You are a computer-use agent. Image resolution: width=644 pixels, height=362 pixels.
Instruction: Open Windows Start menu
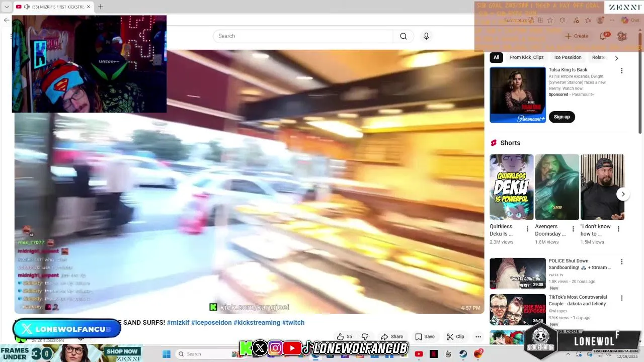pos(167,354)
